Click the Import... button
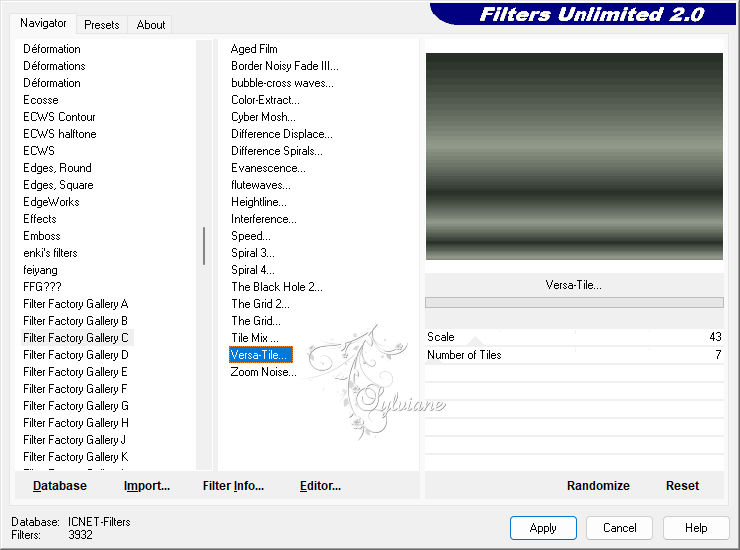This screenshot has width=740, height=550. coord(147,486)
